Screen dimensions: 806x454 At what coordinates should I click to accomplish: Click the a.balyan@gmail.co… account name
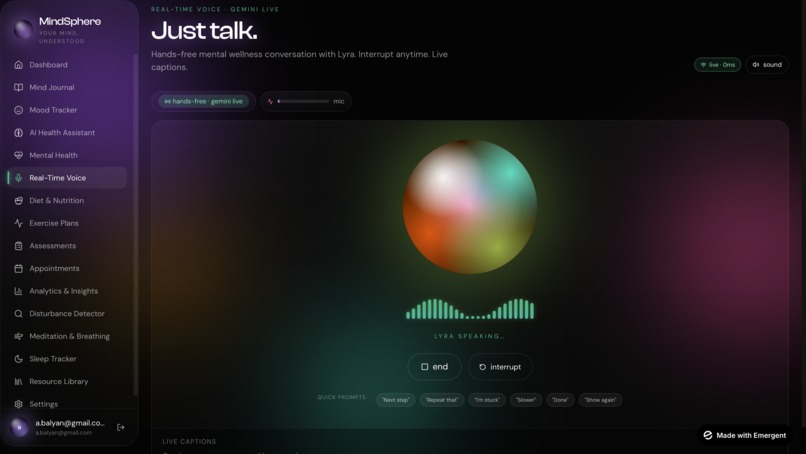tap(70, 423)
